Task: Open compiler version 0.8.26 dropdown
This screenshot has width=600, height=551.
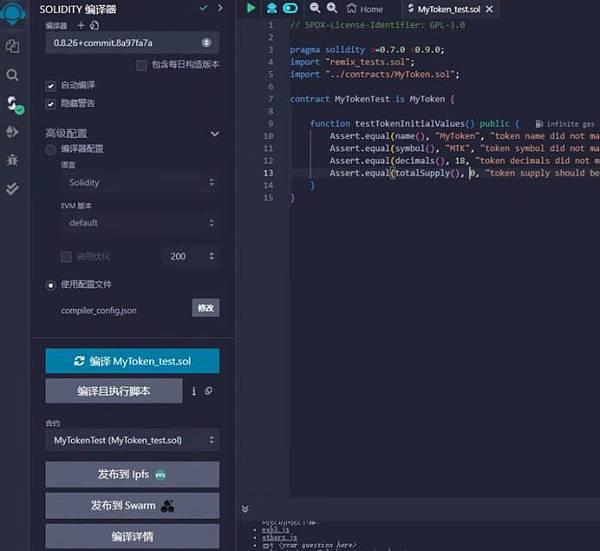Action: tap(132, 42)
